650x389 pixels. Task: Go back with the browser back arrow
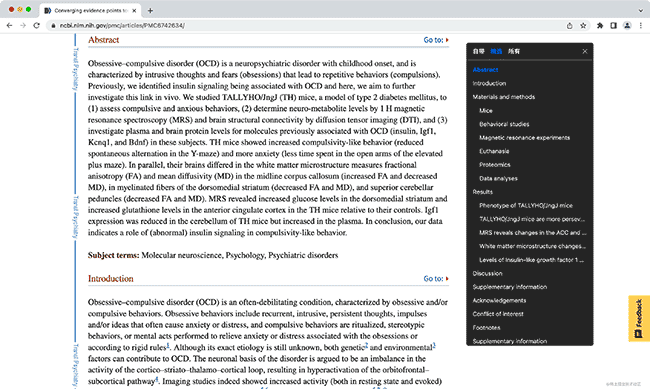point(10,26)
